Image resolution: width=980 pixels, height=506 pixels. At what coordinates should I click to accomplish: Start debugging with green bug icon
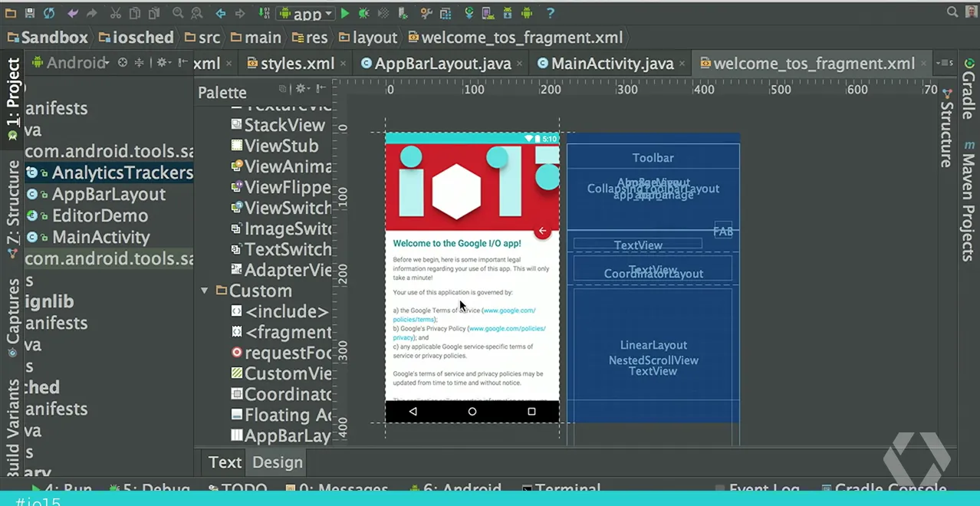pyautogui.click(x=363, y=13)
